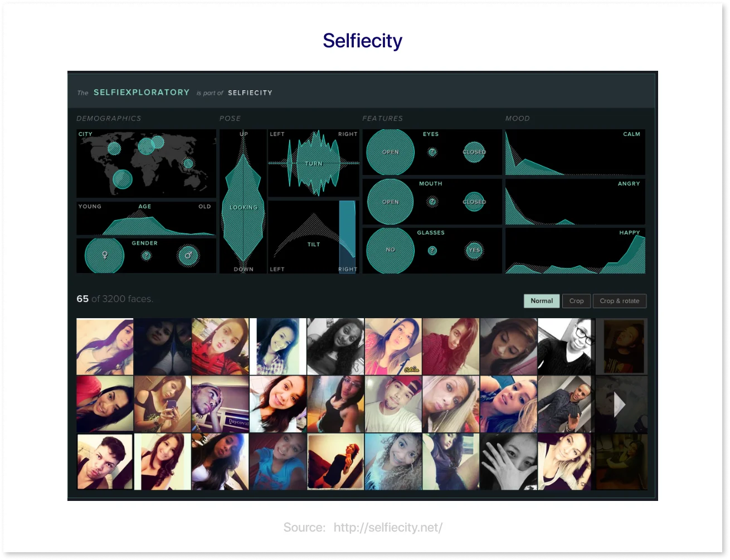Screen dimensions: 730x560
Task: Click the DEMOGRAPHICS section heading
Action: 109,119
